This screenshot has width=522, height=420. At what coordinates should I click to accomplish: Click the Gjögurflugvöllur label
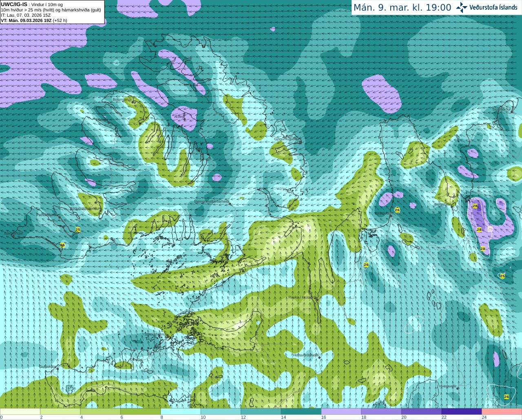tap(287, 139)
